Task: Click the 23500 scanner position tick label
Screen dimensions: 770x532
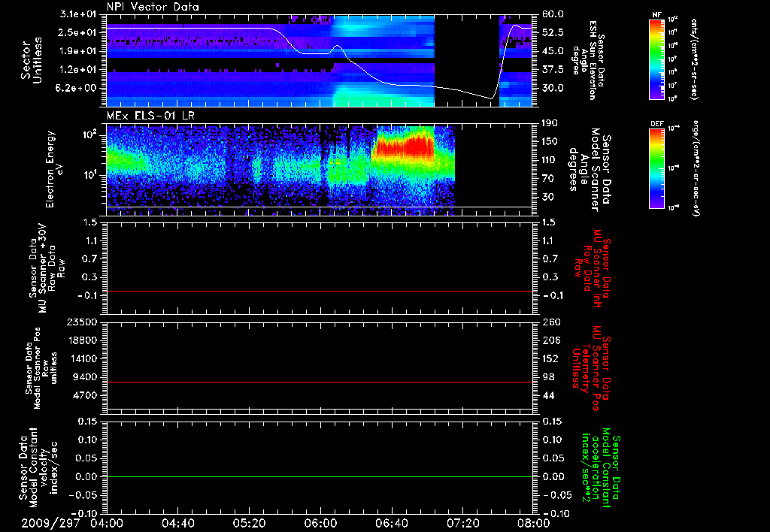Action: point(82,322)
